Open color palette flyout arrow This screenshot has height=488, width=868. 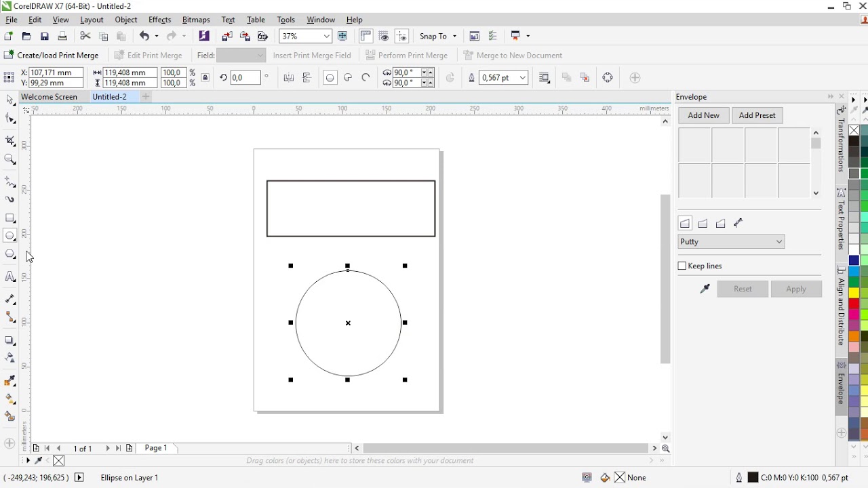[854, 100]
